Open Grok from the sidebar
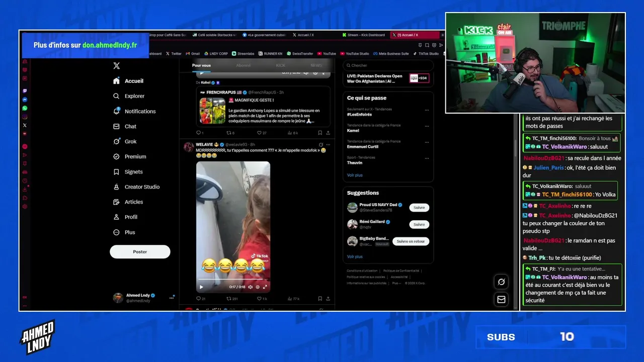This screenshot has height=362, width=644. click(125, 141)
